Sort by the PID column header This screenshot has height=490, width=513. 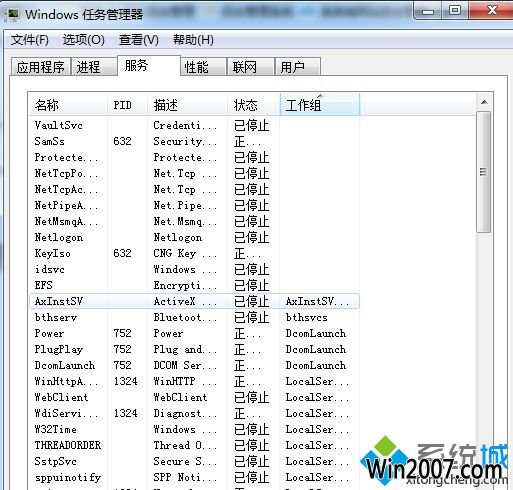127,105
